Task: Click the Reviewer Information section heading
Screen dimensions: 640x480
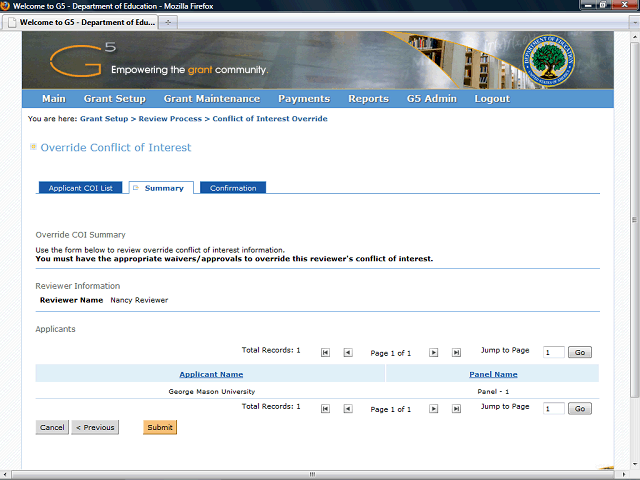Action: [x=78, y=286]
